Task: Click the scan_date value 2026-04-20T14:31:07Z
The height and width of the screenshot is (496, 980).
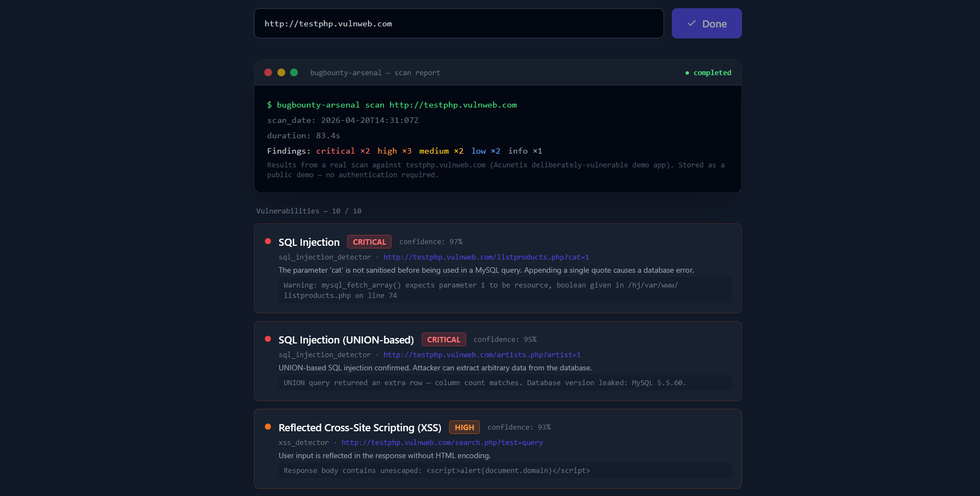Action: (x=370, y=120)
